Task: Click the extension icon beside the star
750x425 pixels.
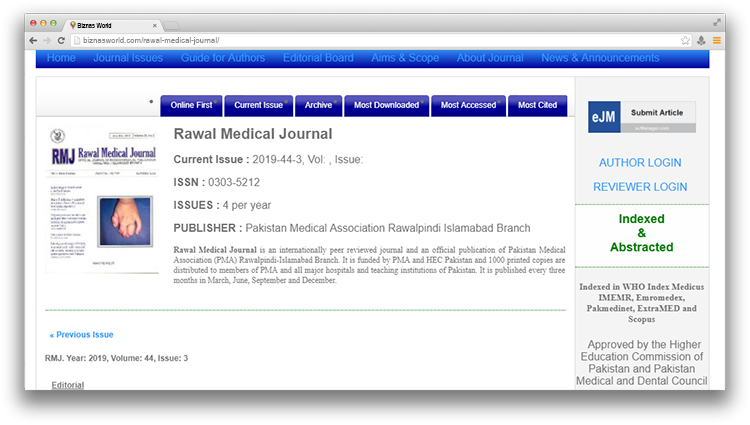Action: [701, 40]
